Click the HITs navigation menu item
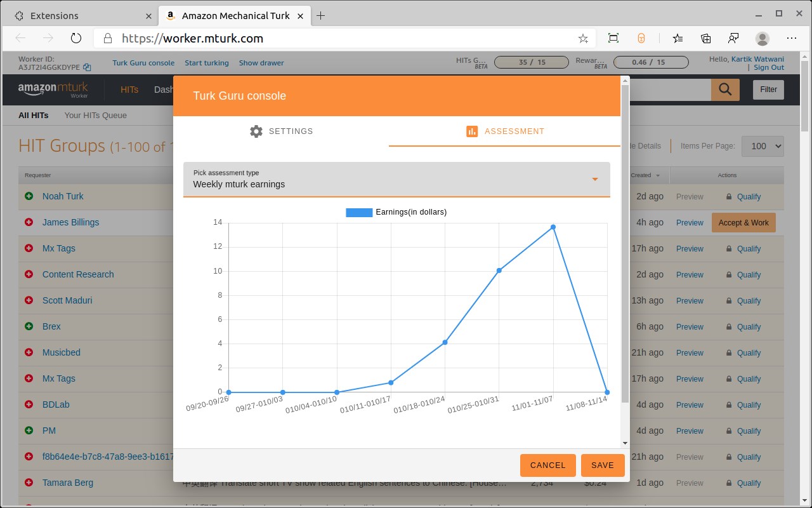 pos(129,90)
